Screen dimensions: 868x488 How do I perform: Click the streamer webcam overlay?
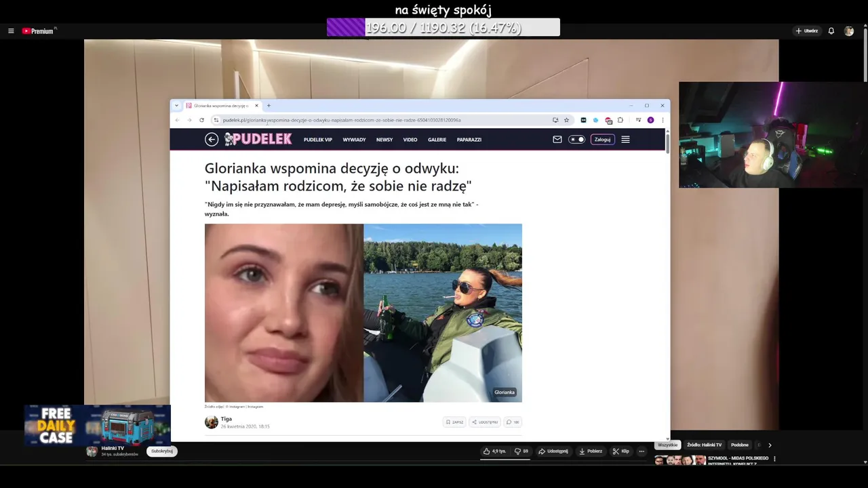tap(773, 135)
